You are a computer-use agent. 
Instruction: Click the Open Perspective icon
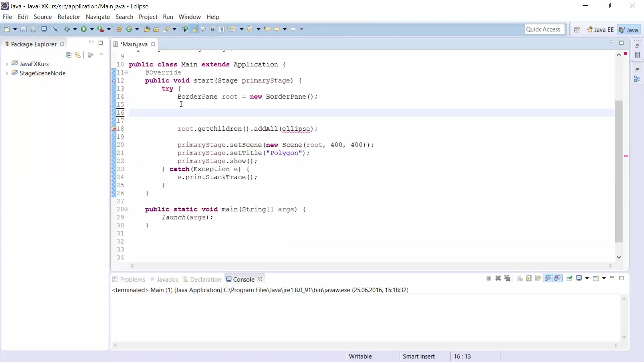[577, 29]
